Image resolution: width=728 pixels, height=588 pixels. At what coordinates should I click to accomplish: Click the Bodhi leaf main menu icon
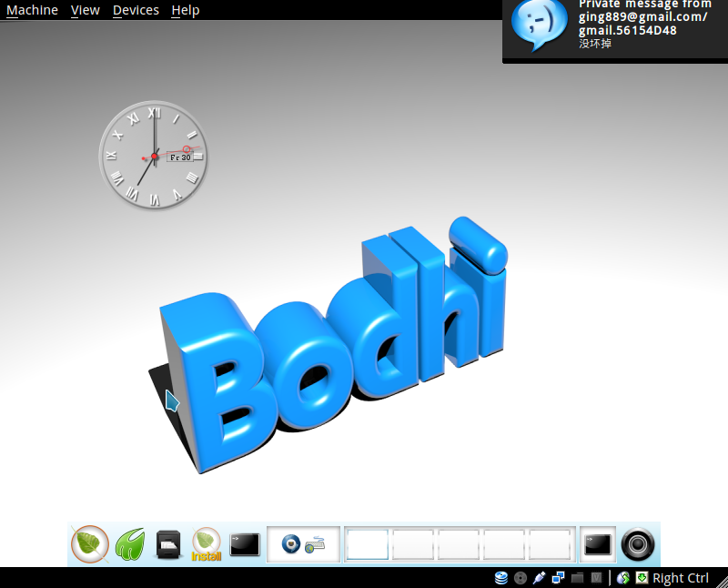[x=90, y=544]
